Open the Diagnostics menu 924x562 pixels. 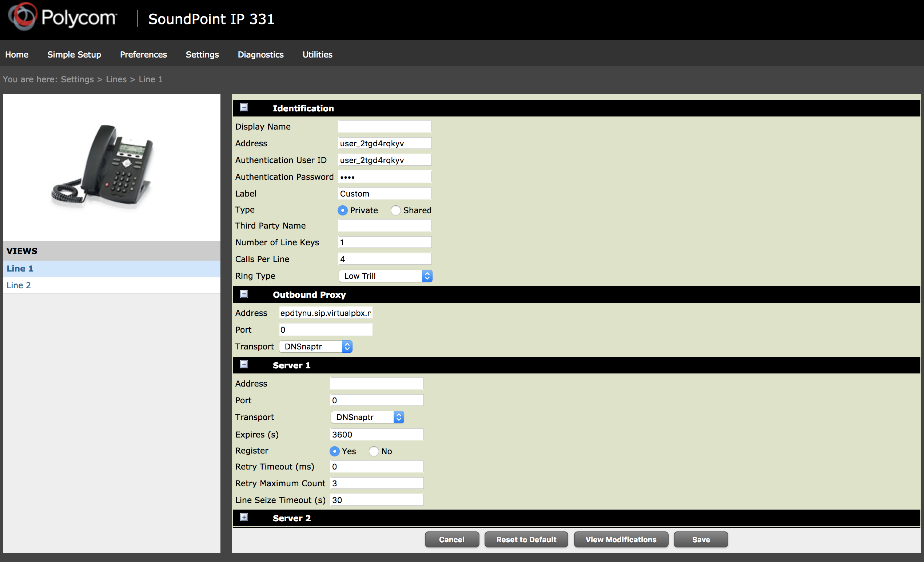click(260, 54)
